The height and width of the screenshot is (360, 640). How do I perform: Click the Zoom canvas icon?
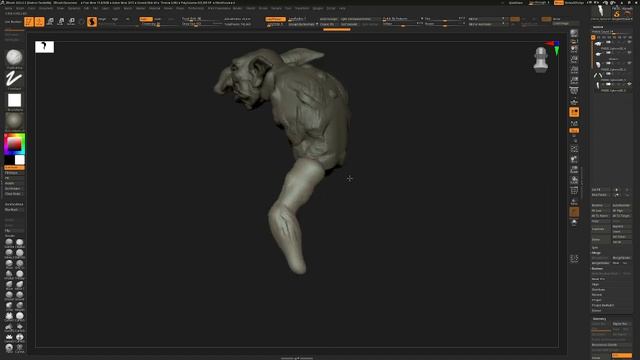click(574, 60)
